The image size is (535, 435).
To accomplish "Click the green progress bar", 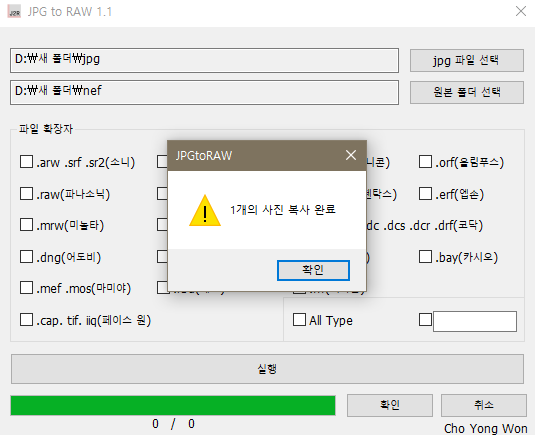I will click(x=173, y=405).
